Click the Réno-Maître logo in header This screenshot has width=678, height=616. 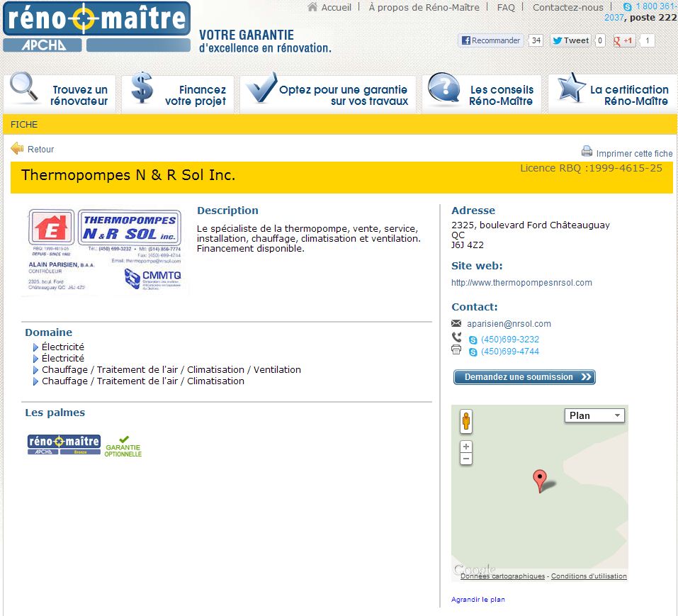coord(96,27)
